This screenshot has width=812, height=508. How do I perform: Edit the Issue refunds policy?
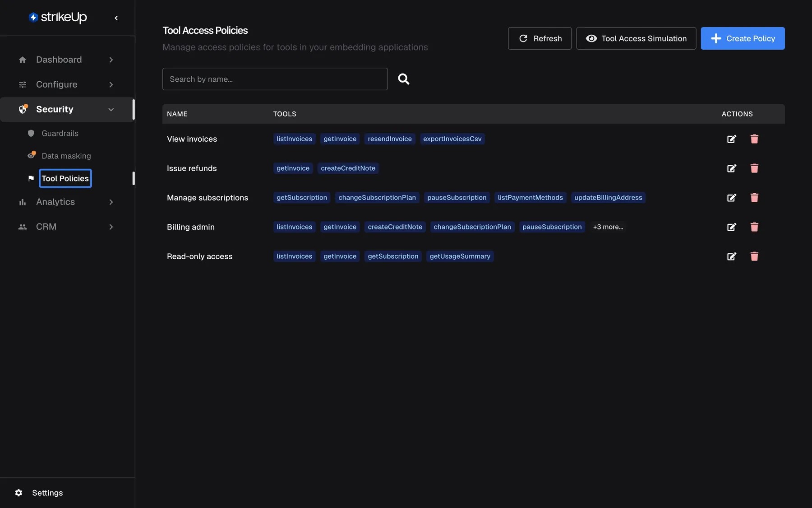pos(732,168)
